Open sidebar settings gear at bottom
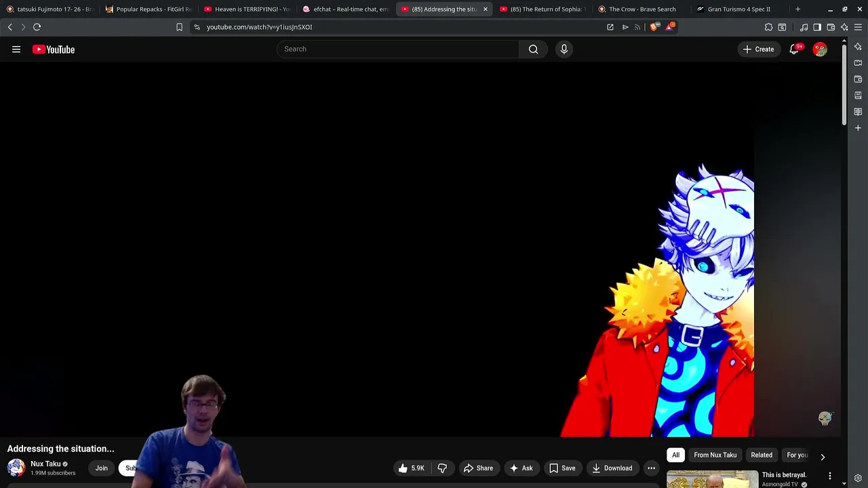Image resolution: width=868 pixels, height=488 pixels. point(858,479)
